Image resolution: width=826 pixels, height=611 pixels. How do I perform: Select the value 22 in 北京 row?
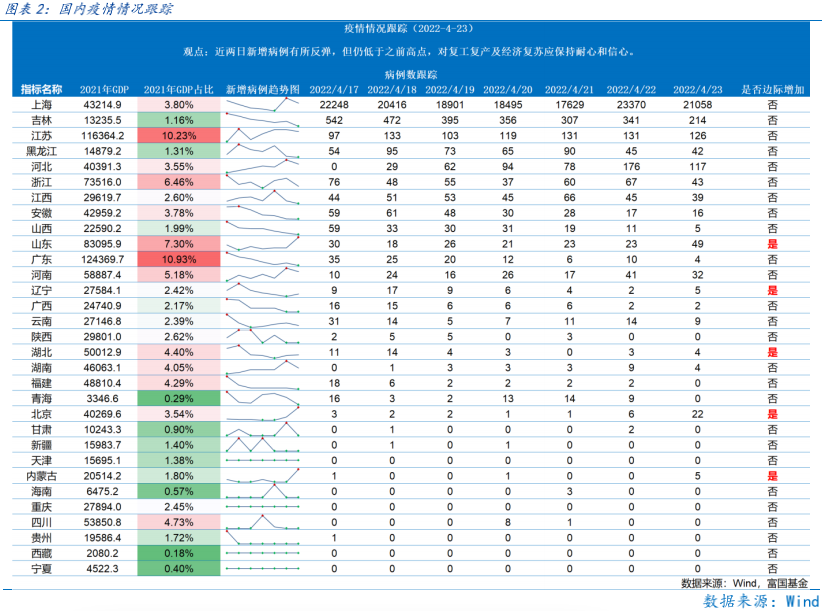(x=697, y=414)
